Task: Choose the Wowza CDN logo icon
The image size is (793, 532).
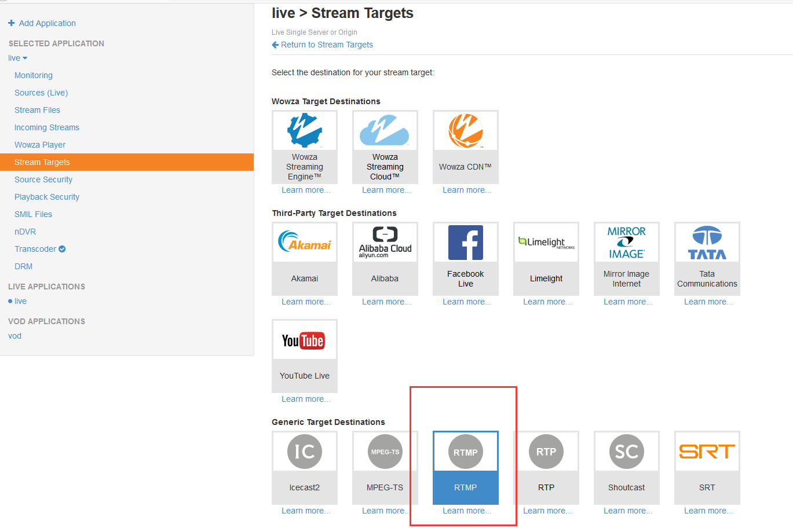Action: click(x=466, y=130)
